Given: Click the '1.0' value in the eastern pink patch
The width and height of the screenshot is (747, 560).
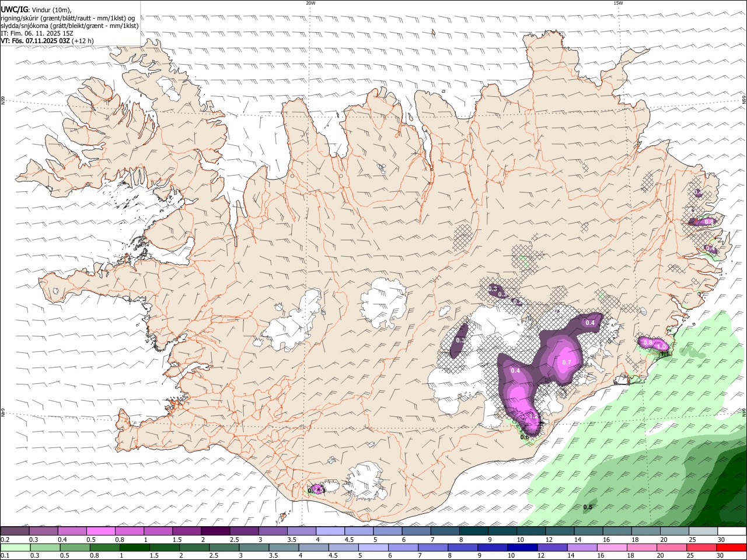Looking at the screenshot, I should tap(662, 346).
